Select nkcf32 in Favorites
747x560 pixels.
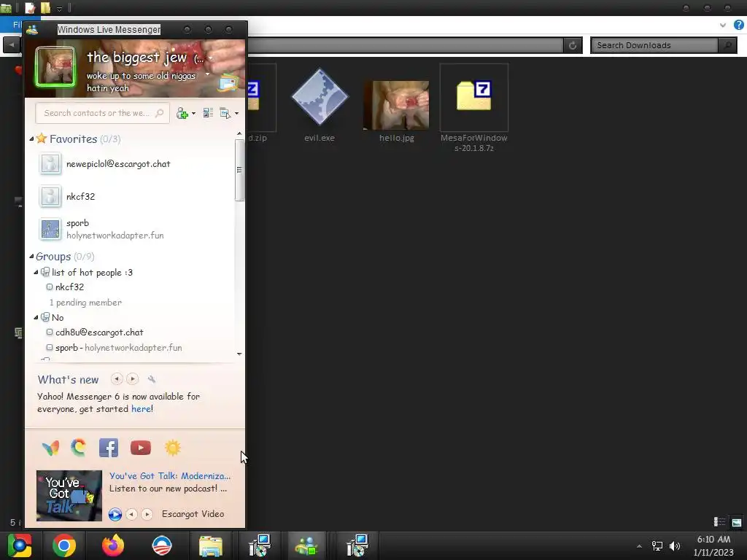coord(80,197)
